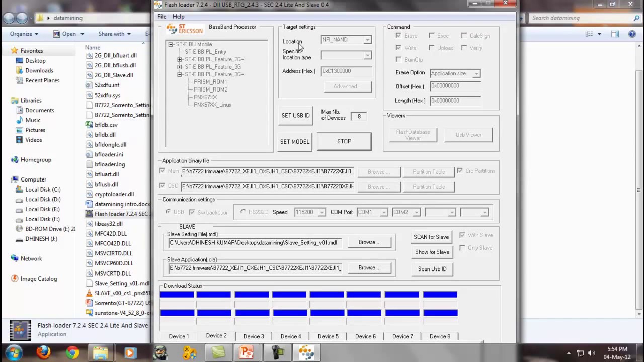Open the COM1 port dropdown
Screen dimensions: 644x362
pos(384,212)
